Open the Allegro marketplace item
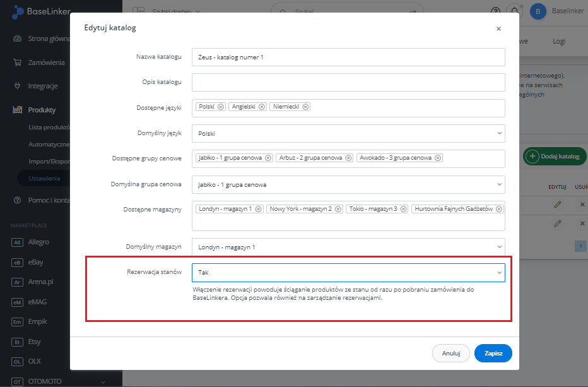This screenshot has height=387, width=588. 38,242
